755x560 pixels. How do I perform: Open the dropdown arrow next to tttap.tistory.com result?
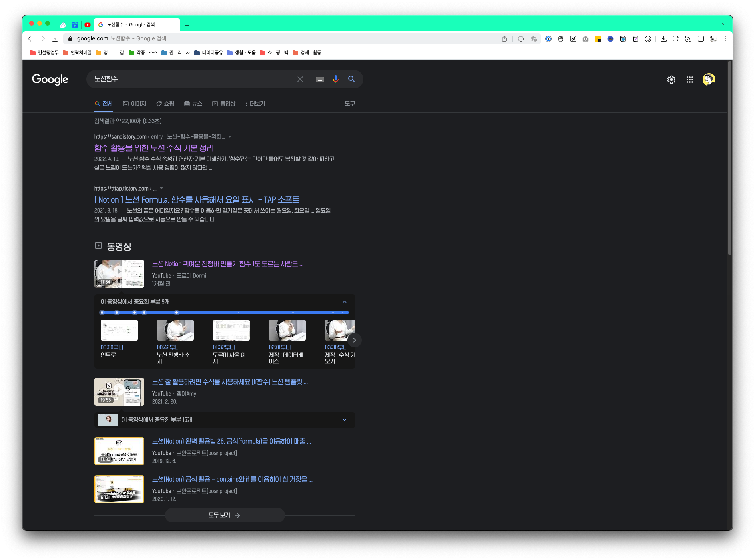point(161,189)
